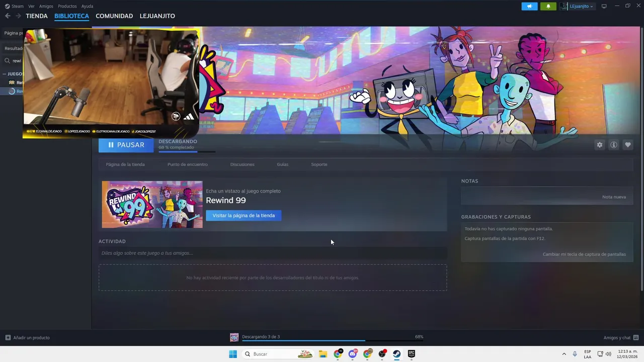
Task: Open OBS Studio from the taskbar
Action: coord(382,354)
